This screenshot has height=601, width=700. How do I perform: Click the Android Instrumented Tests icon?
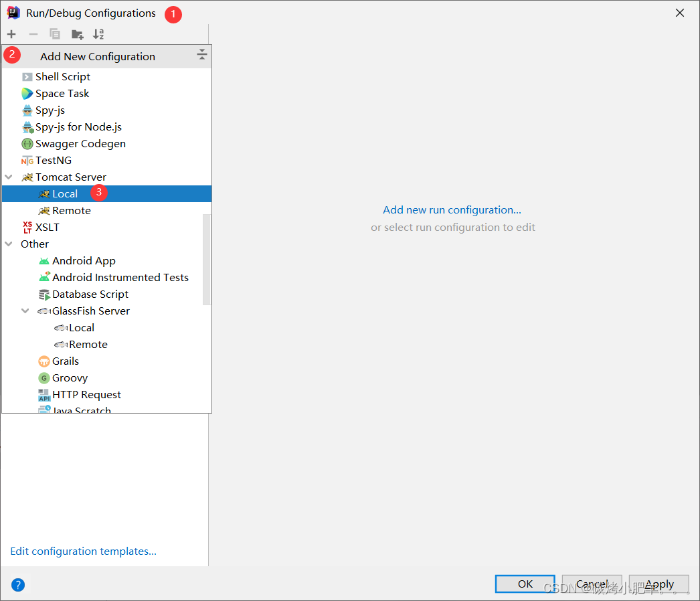pyautogui.click(x=44, y=277)
